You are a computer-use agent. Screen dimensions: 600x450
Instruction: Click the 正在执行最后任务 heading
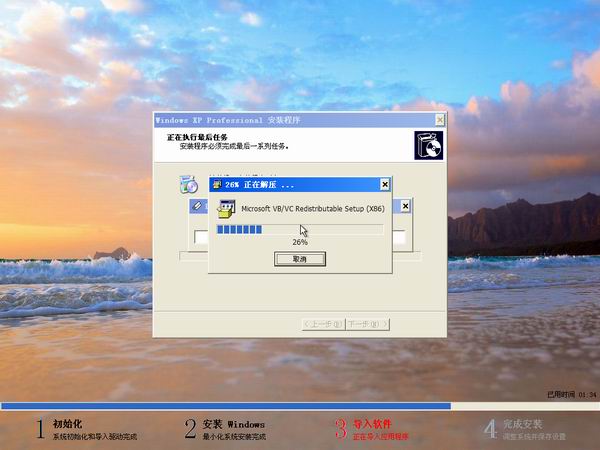197,137
